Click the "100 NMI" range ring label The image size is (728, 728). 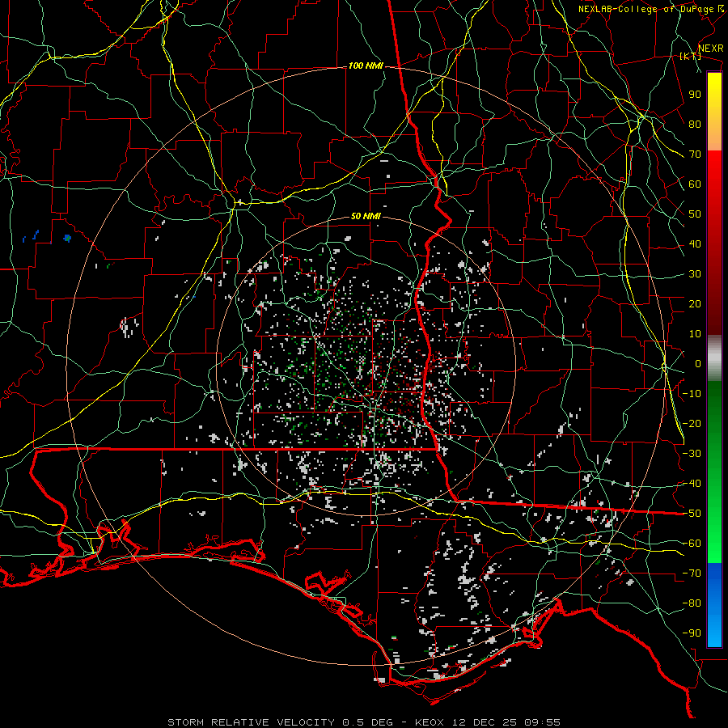366,66
